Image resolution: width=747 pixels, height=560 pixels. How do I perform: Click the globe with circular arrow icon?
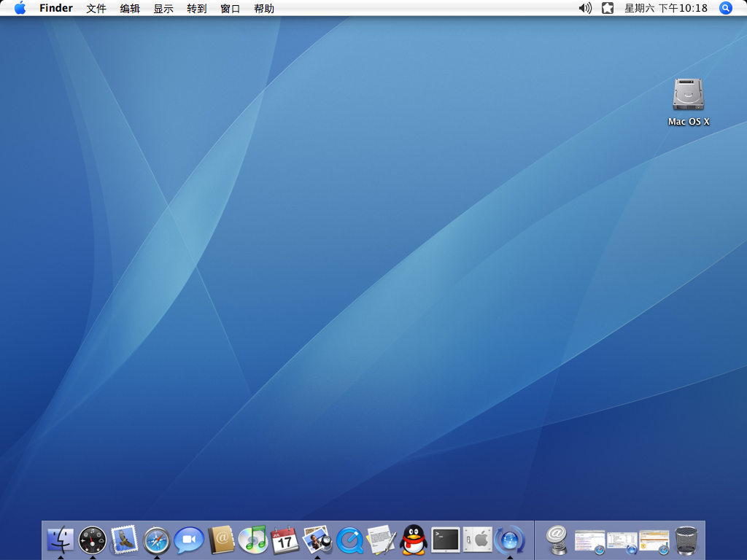[x=510, y=540]
